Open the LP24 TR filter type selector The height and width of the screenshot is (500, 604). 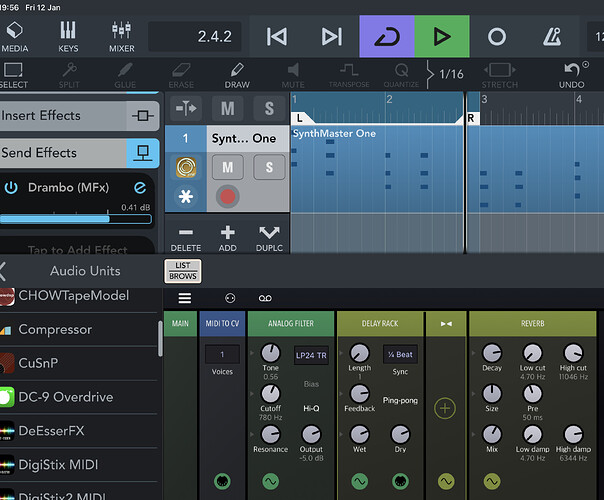(x=311, y=355)
